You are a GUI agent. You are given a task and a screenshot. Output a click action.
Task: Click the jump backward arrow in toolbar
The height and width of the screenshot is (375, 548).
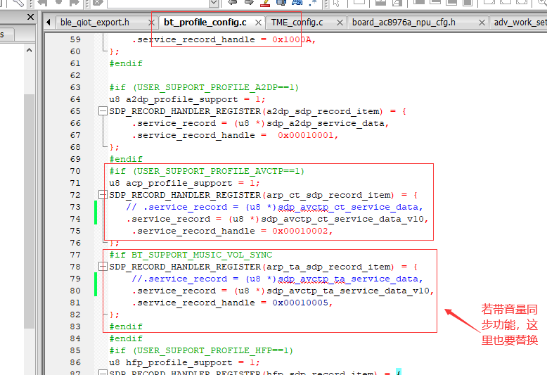(233, 3)
